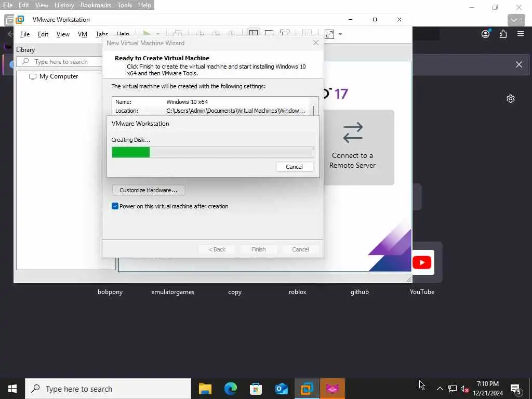Click Manage Snapshots toolbar icon
532x399 pixels.
pyautogui.click(x=231, y=34)
